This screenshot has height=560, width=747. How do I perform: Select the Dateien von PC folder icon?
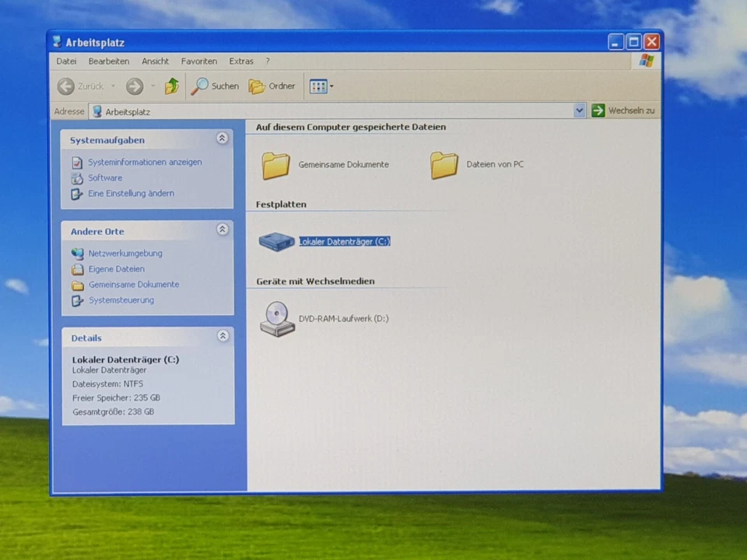click(x=444, y=165)
